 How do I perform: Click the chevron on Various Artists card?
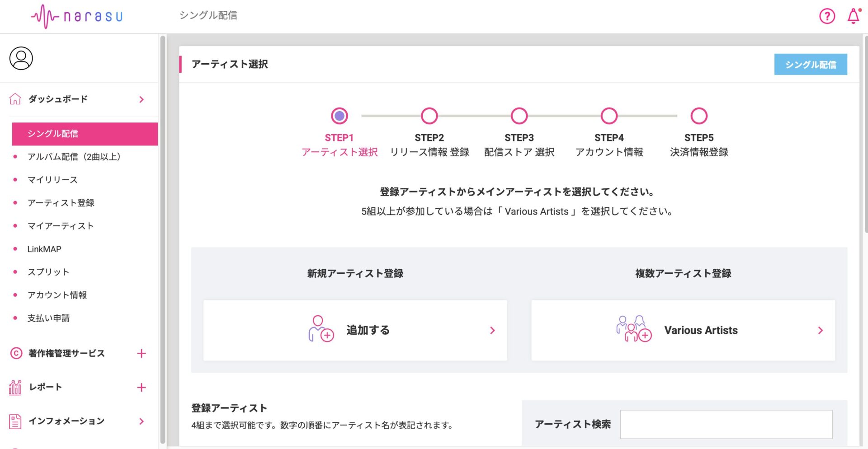point(821,330)
